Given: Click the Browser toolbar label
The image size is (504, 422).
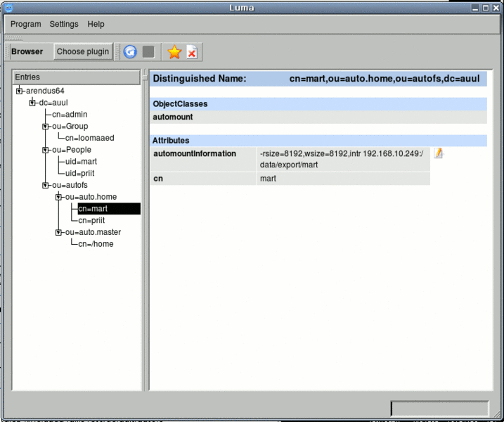Looking at the screenshot, I should (27, 51).
